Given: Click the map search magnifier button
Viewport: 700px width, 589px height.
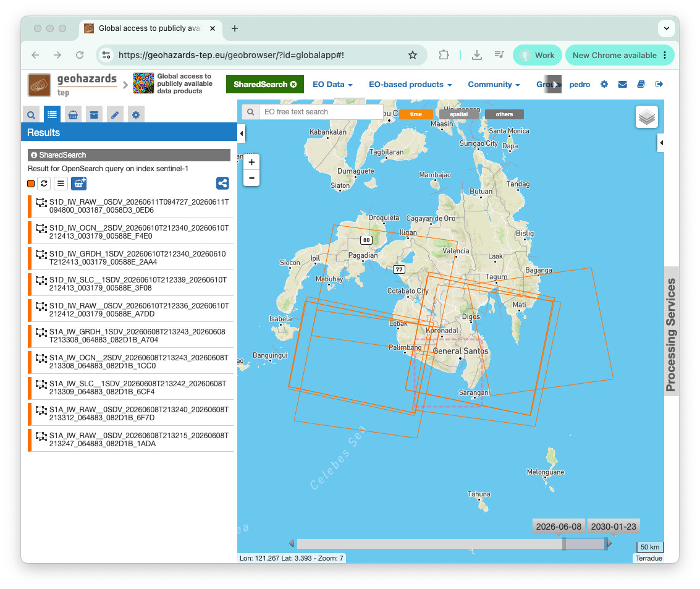Looking at the screenshot, I should coord(250,112).
